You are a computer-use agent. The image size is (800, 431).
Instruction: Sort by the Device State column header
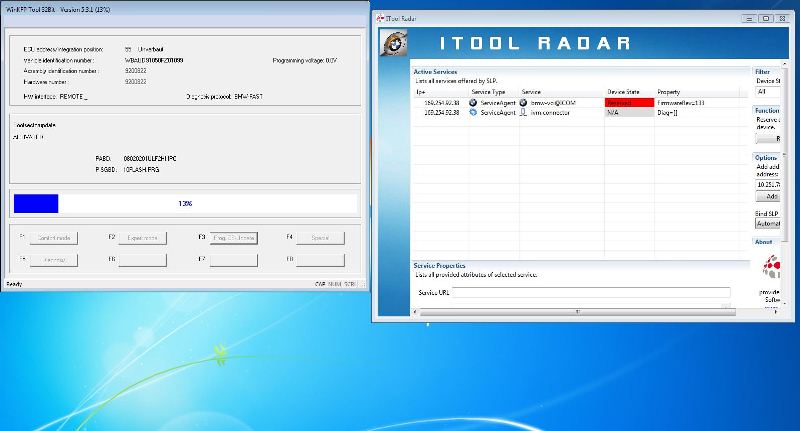623,92
